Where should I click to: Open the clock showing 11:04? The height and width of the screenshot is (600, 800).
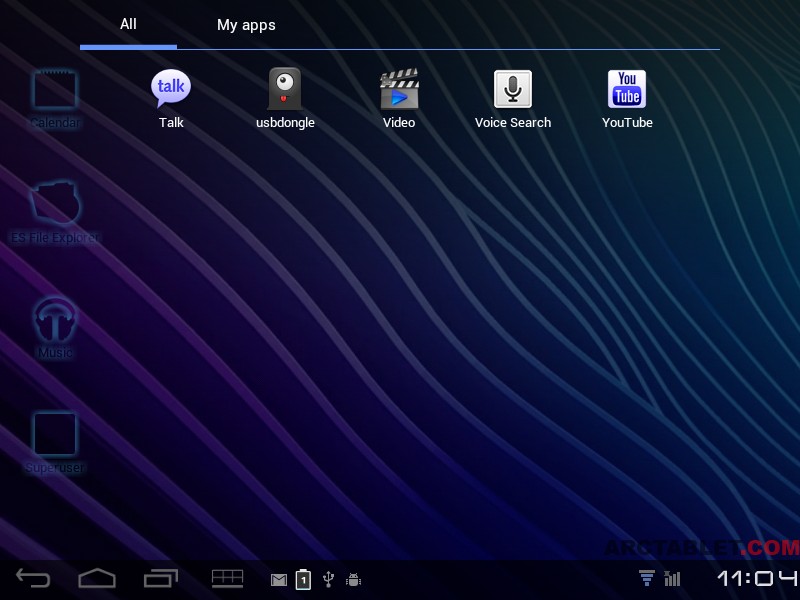(x=757, y=578)
